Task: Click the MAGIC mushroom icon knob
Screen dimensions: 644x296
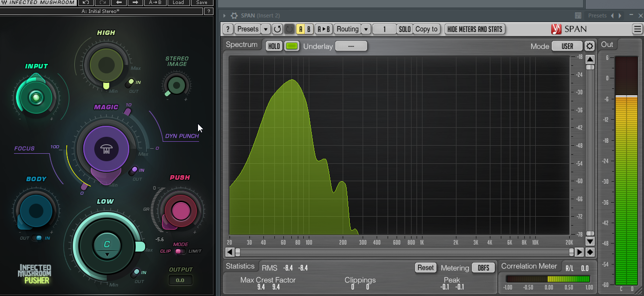Action: click(106, 148)
